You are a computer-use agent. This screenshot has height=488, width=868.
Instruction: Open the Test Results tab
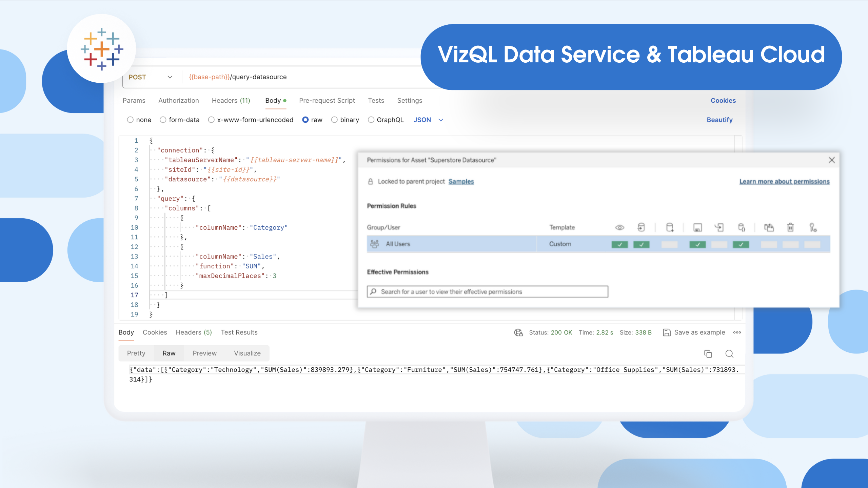tap(239, 332)
